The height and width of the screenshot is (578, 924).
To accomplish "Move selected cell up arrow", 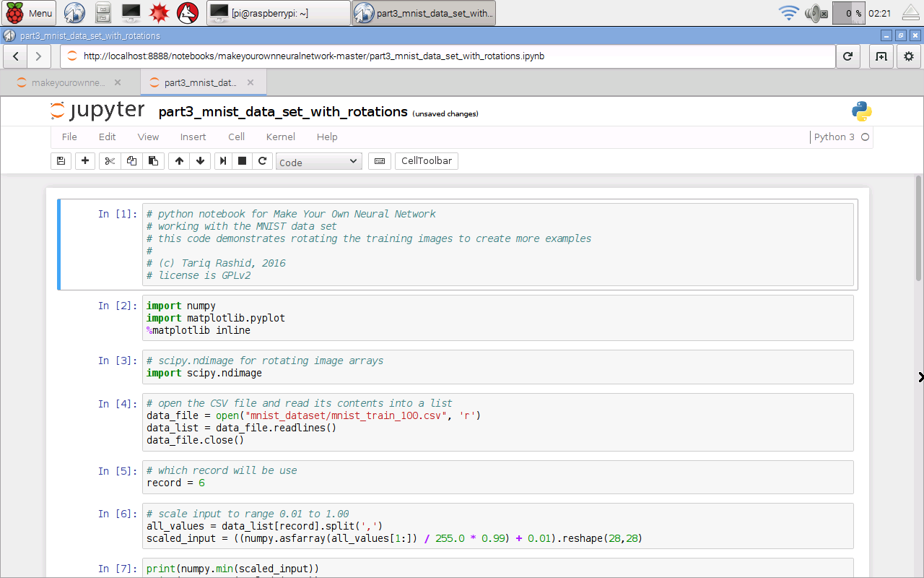I will (x=179, y=161).
